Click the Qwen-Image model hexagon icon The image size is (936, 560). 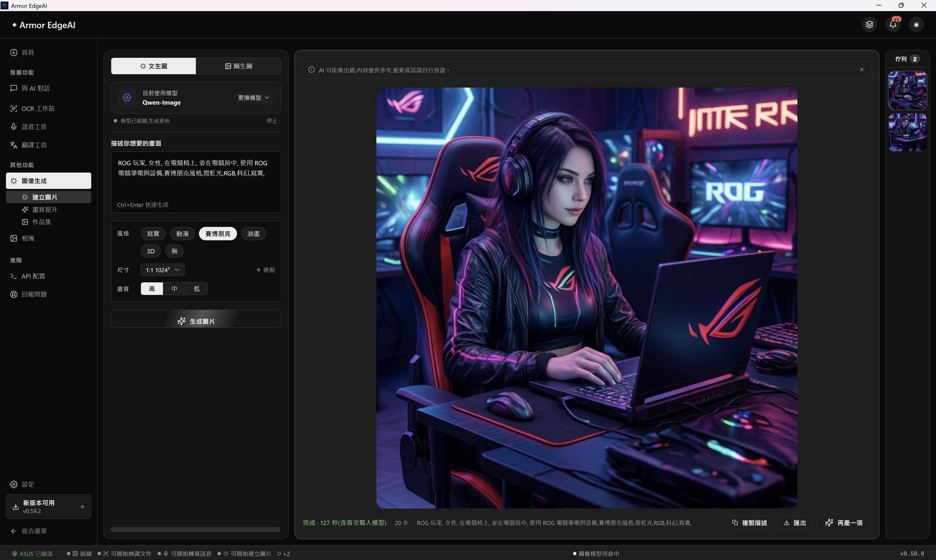pyautogui.click(x=127, y=97)
